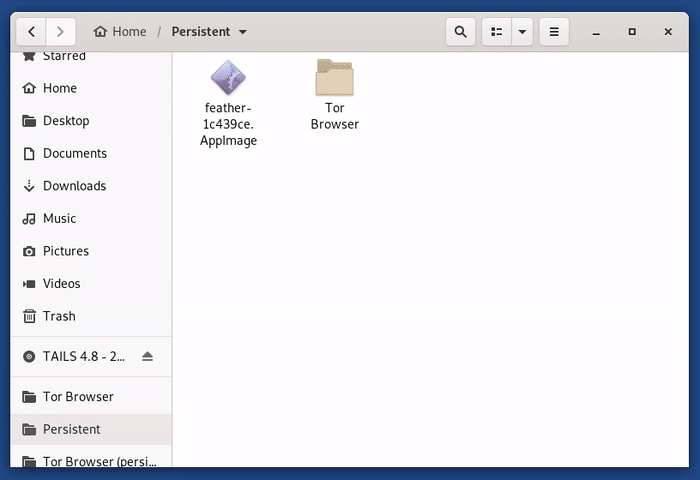Image resolution: width=700 pixels, height=480 pixels.
Task: Open Trash in the sidebar
Action: 59,316
